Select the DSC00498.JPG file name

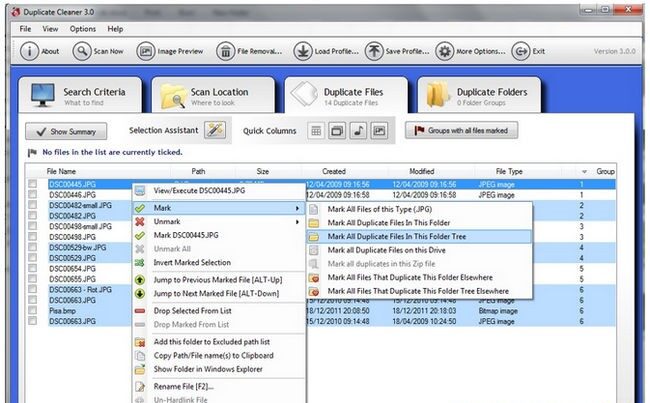pyautogui.click(x=73, y=237)
